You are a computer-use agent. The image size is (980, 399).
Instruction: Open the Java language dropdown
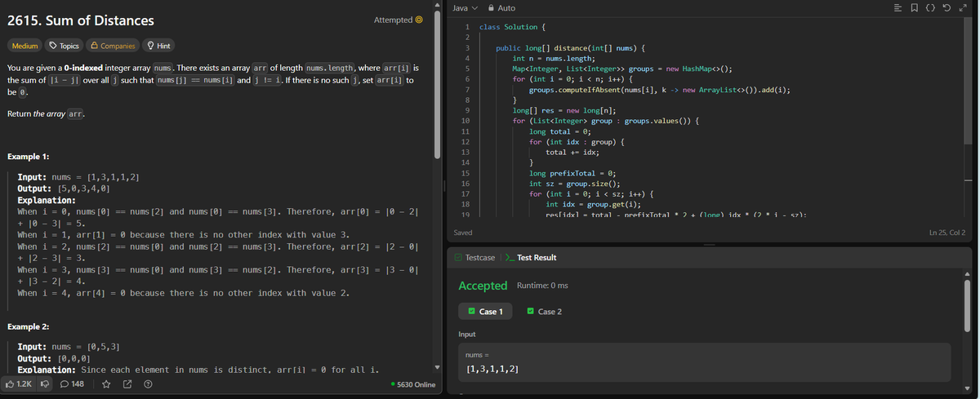[x=464, y=7]
